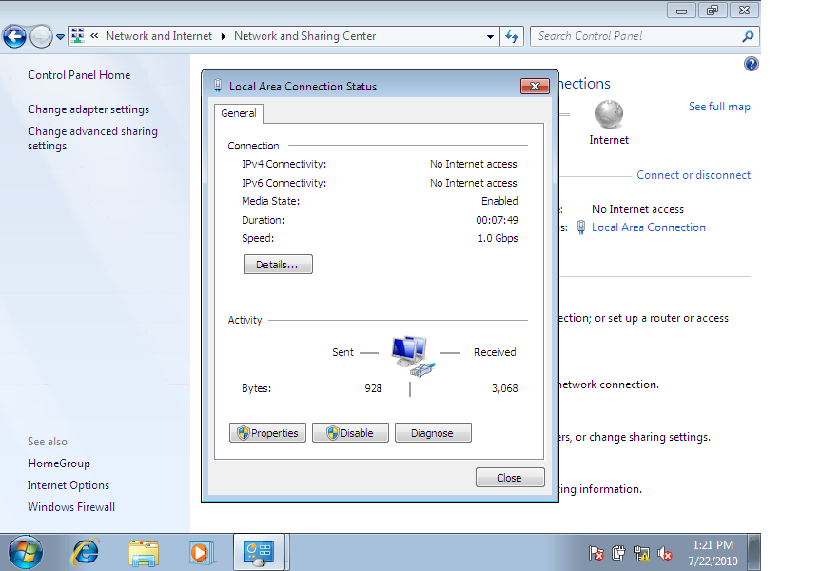Click the muted volume tray icon
The width and height of the screenshot is (819, 571).
click(664, 553)
